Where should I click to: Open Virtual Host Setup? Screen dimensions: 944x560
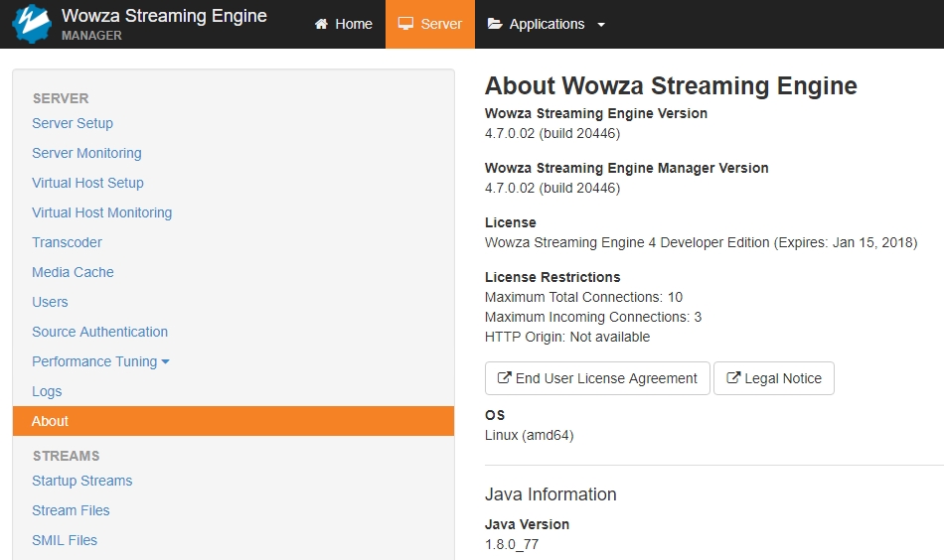point(87,183)
